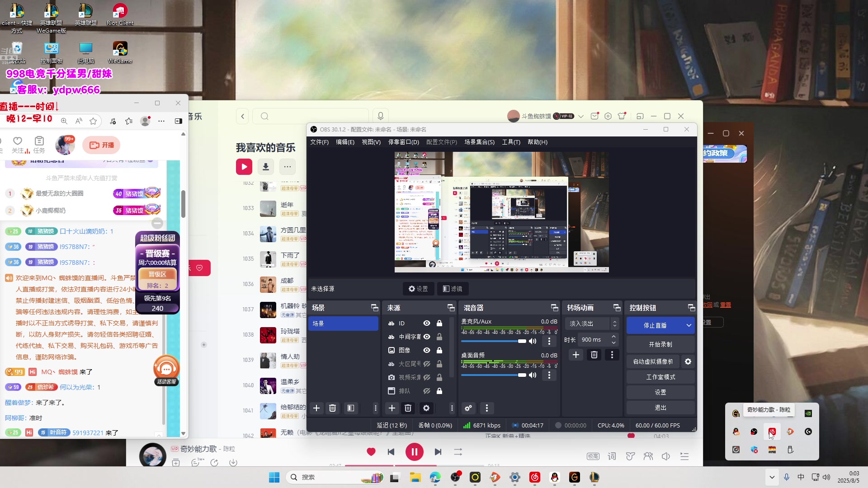Screen dimensions: 868x488
Task: Unlock the ID source
Action: (x=439, y=324)
